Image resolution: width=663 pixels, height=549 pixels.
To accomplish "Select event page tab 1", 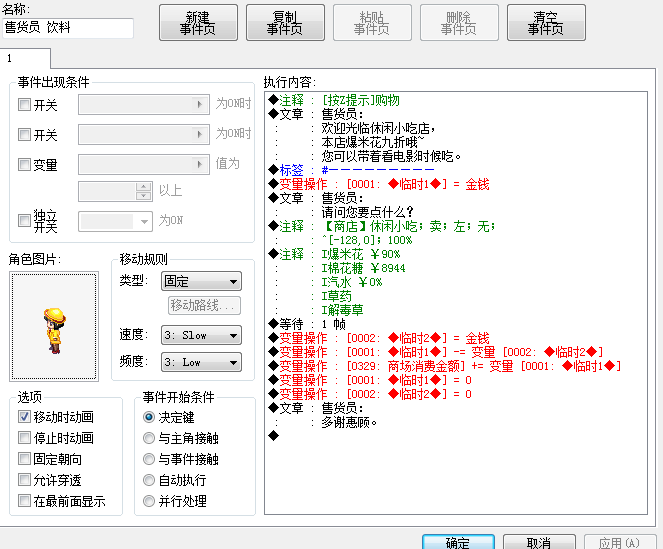I will point(25,58).
